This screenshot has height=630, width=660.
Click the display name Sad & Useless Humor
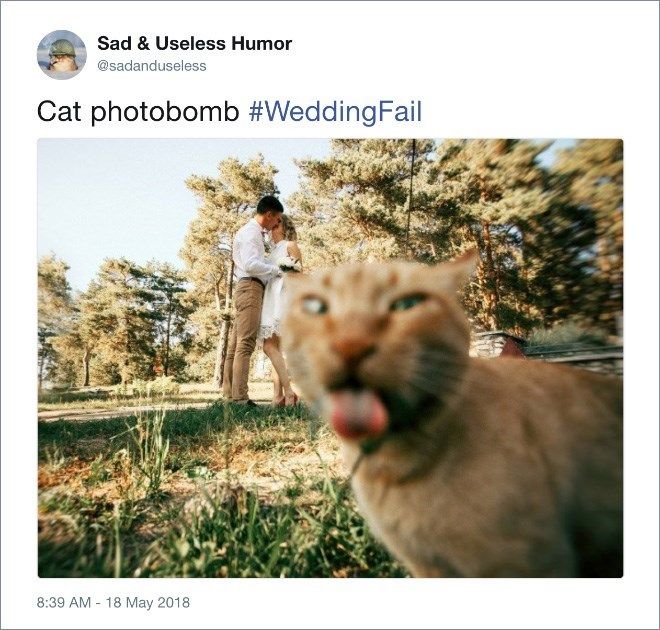pos(194,43)
